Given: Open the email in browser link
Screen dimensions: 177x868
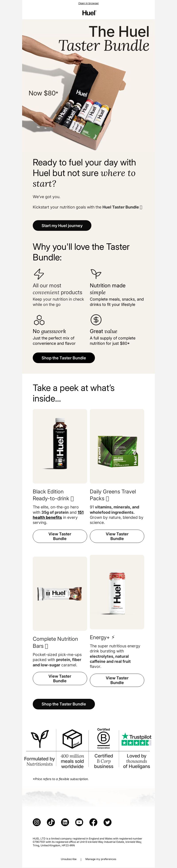Looking at the screenshot, I should [88, 3].
